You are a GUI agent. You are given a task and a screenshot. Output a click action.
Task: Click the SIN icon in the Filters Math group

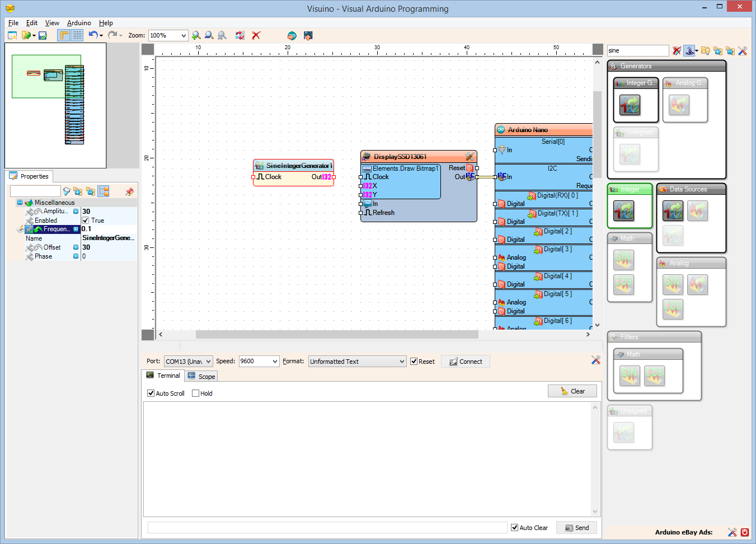point(630,376)
